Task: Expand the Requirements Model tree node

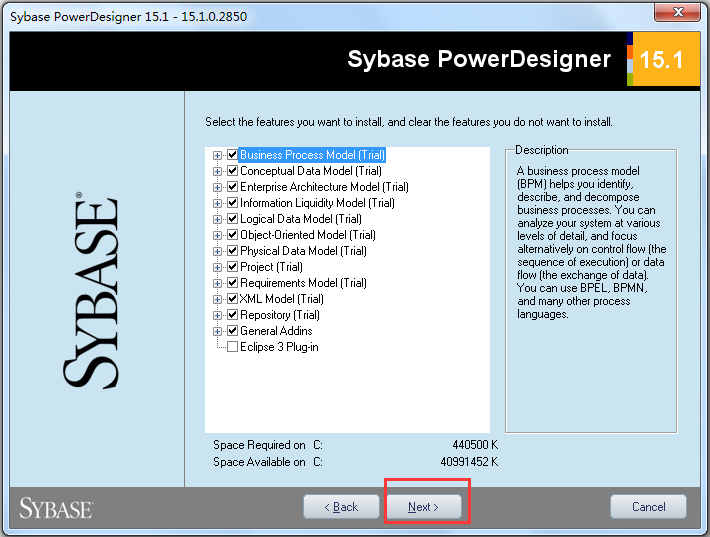Action: pyautogui.click(x=218, y=283)
